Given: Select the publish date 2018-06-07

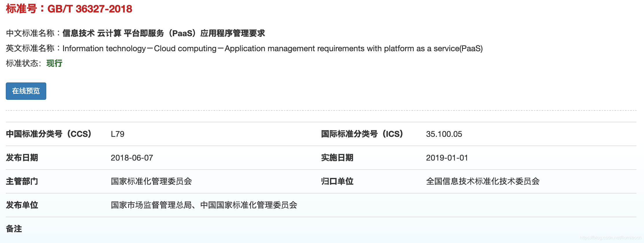Looking at the screenshot, I should pyautogui.click(x=132, y=158).
